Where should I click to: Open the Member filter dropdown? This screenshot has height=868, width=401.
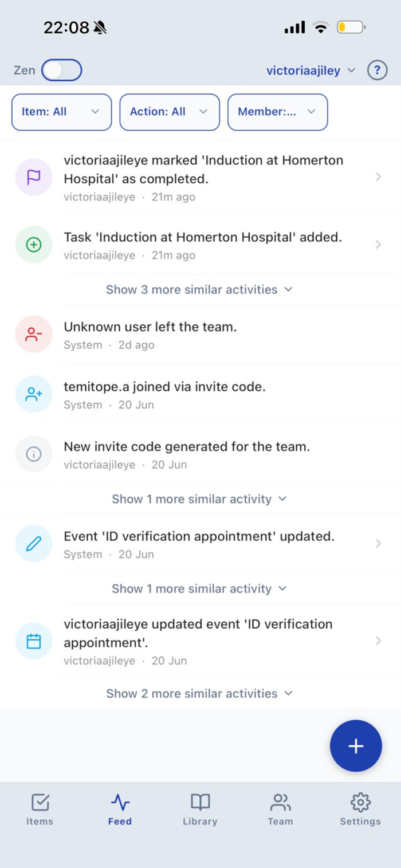pos(278,112)
